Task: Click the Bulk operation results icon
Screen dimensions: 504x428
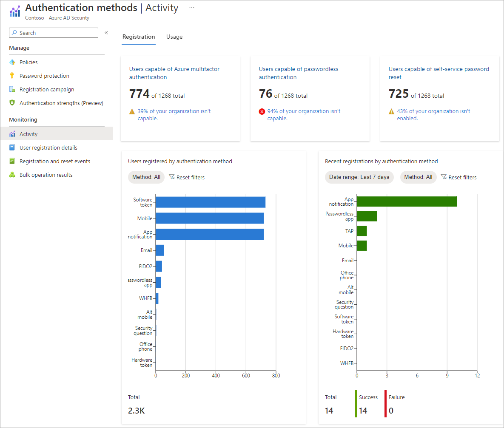Action: [12, 175]
